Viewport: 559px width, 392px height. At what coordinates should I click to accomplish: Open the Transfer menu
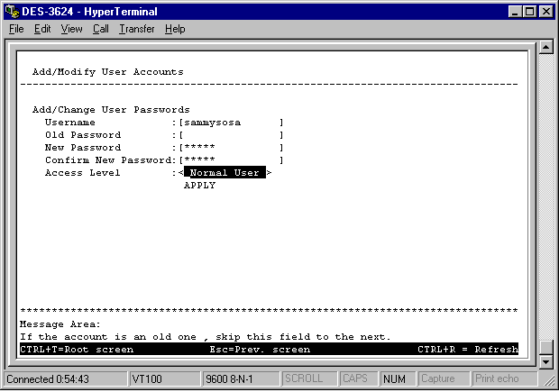click(x=136, y=29)
